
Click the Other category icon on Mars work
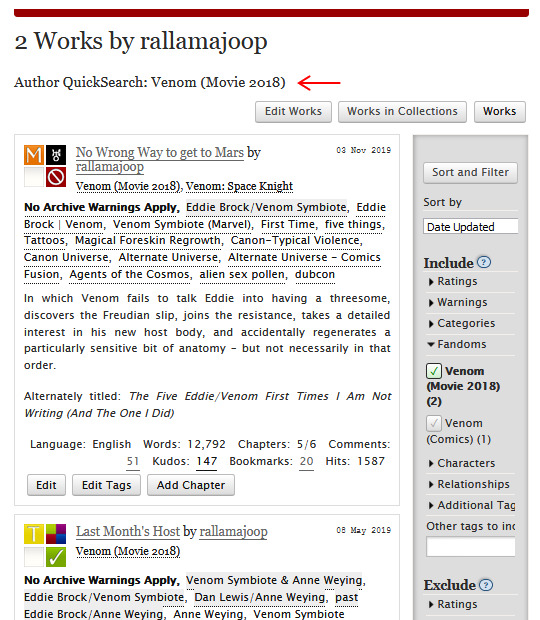tap(56, 155)
